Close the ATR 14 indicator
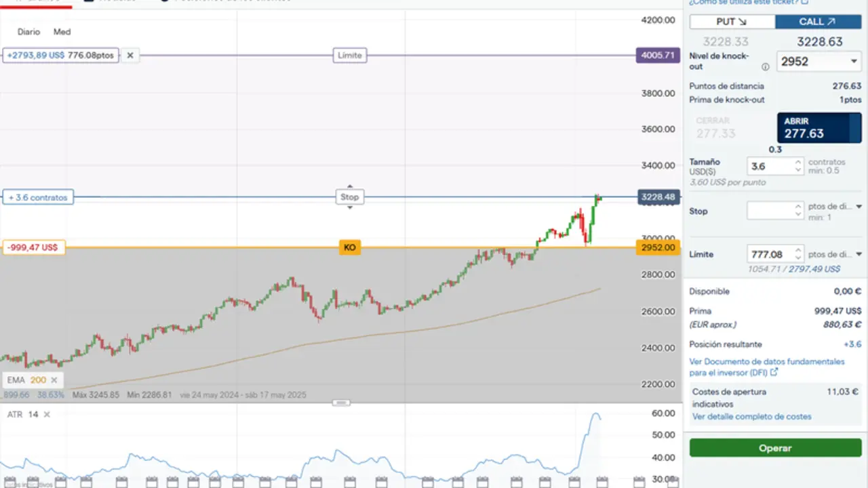 (47, 414)
